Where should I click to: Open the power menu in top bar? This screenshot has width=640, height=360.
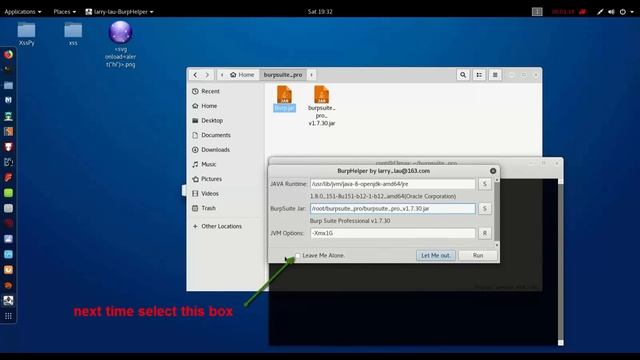623,12
